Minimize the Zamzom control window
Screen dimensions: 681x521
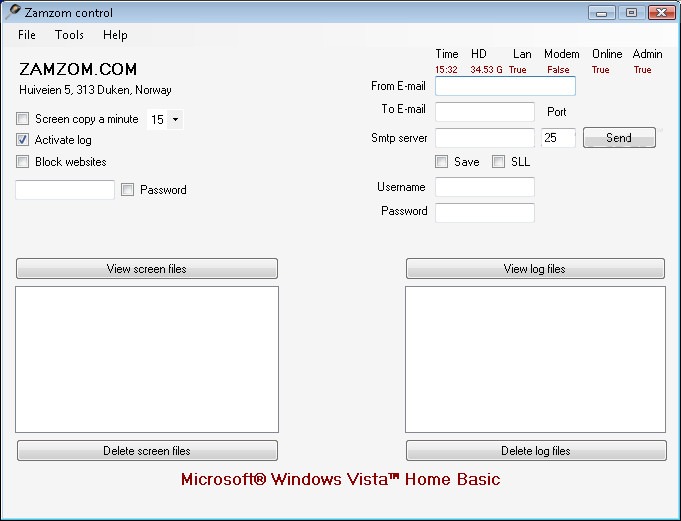coord(602,13)
